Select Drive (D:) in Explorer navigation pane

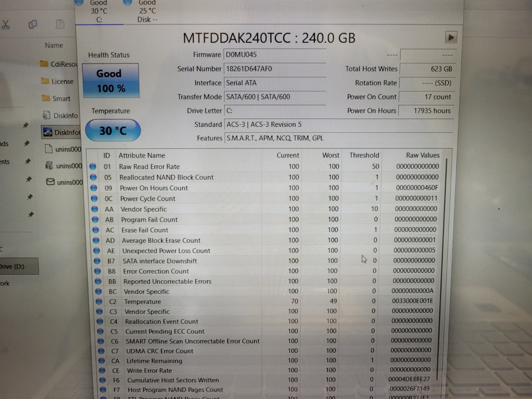(19, 266)
